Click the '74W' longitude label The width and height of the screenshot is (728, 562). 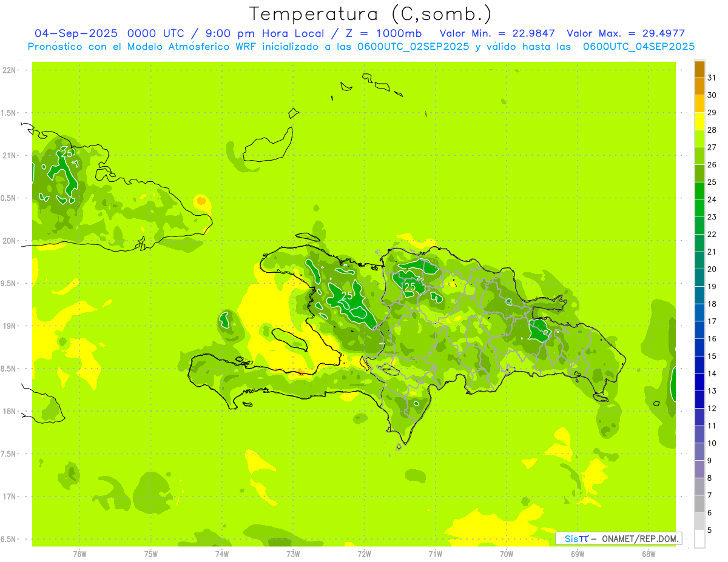222,554
